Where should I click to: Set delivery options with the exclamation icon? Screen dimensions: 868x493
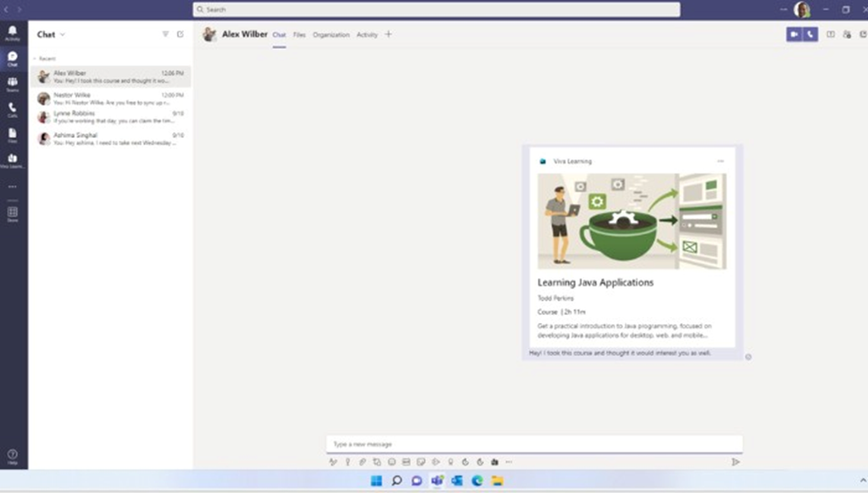(347, 462)
